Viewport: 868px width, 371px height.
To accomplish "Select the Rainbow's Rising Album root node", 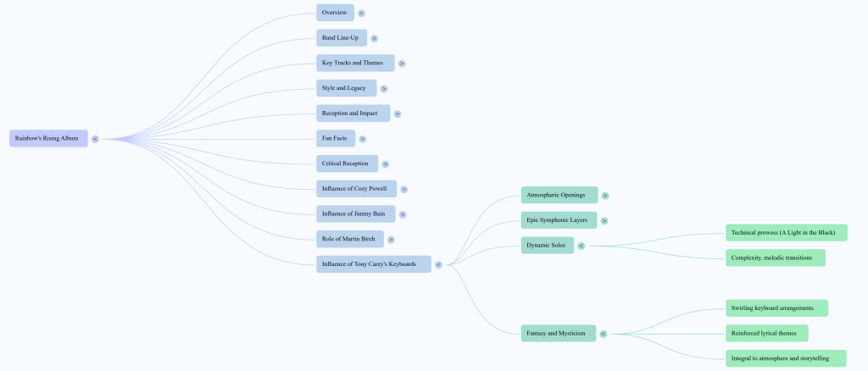I will coord(48,138).
